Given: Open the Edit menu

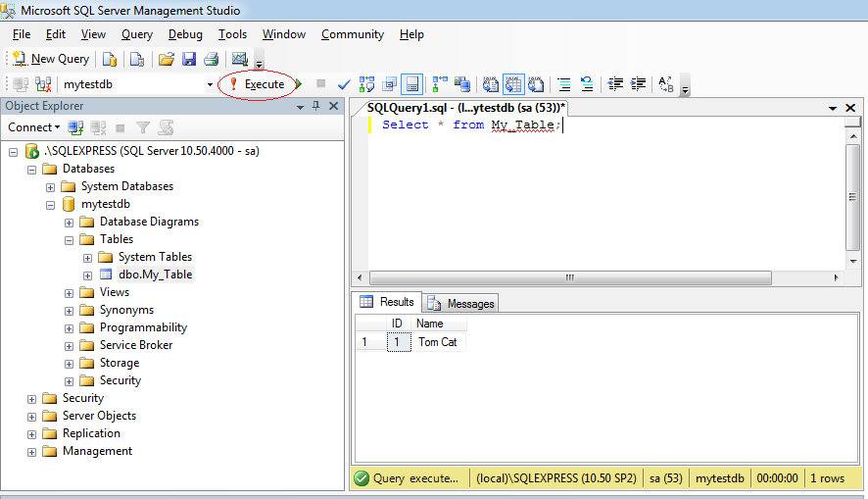Looking at the screenshot, I should click(56, 34).
